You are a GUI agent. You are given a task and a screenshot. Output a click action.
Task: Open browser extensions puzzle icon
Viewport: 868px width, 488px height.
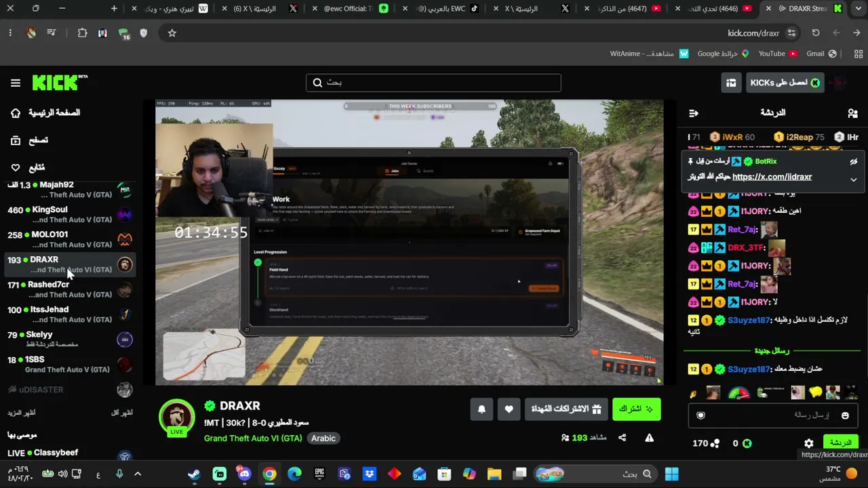82,33
